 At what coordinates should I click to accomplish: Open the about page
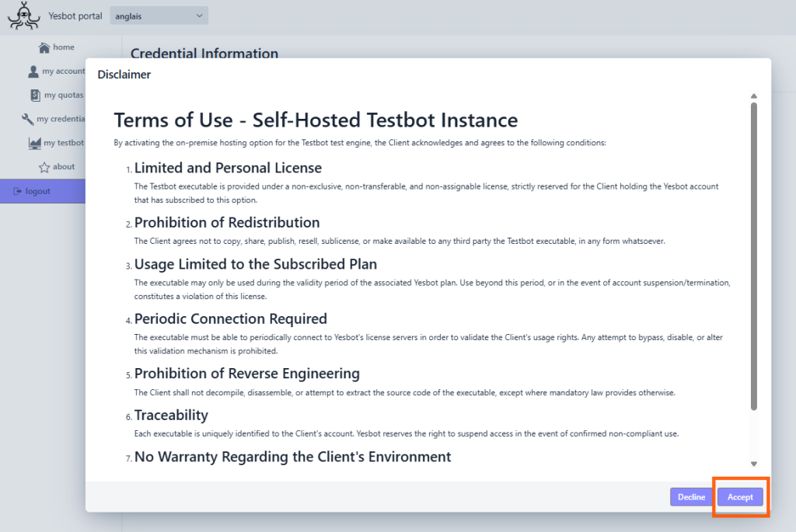pos(56,167)
